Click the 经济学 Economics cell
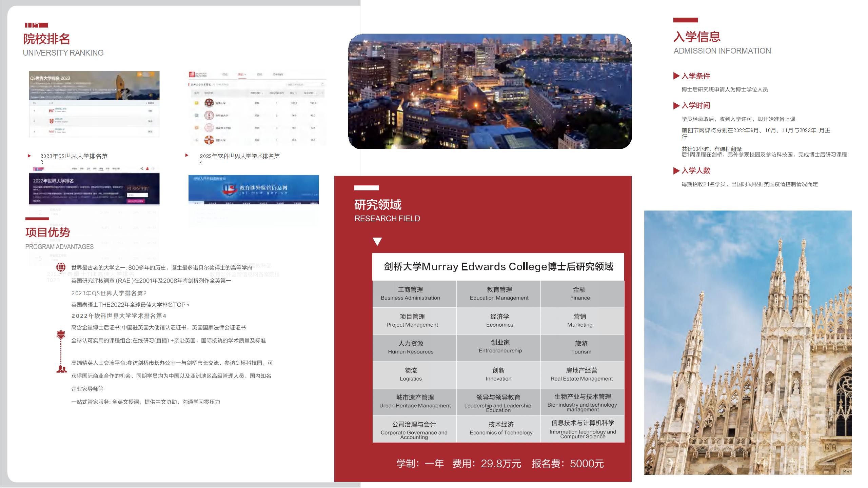Screen dimensions: 868x488 pyautogui.click(x=498, y=321)
